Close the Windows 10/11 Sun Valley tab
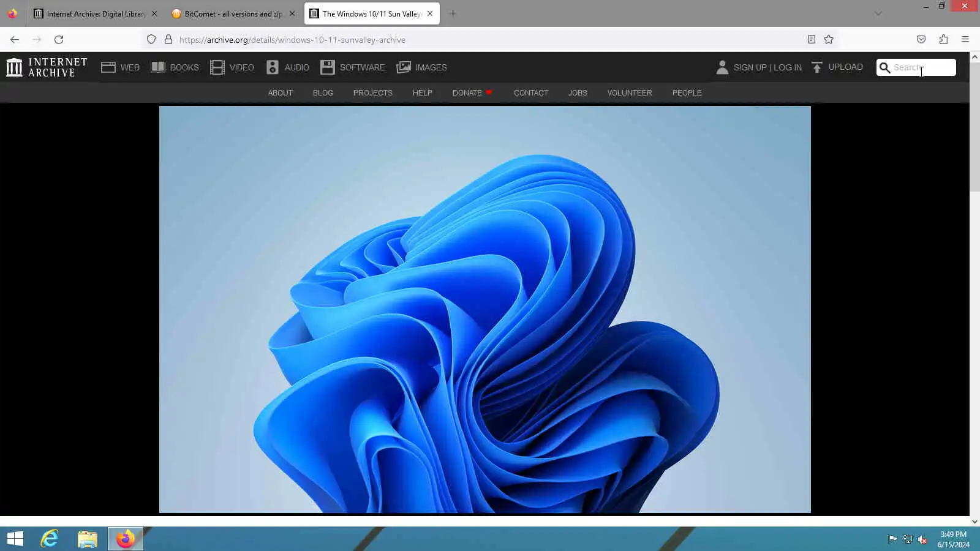The width and height of the screenshot is (980, 551). click(430, 13)
